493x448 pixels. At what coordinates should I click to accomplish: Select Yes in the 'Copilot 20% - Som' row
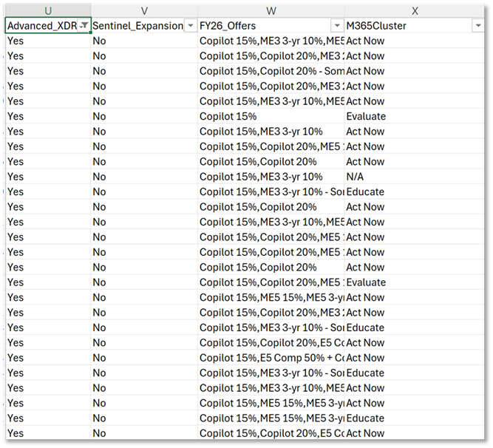point(48,71)
